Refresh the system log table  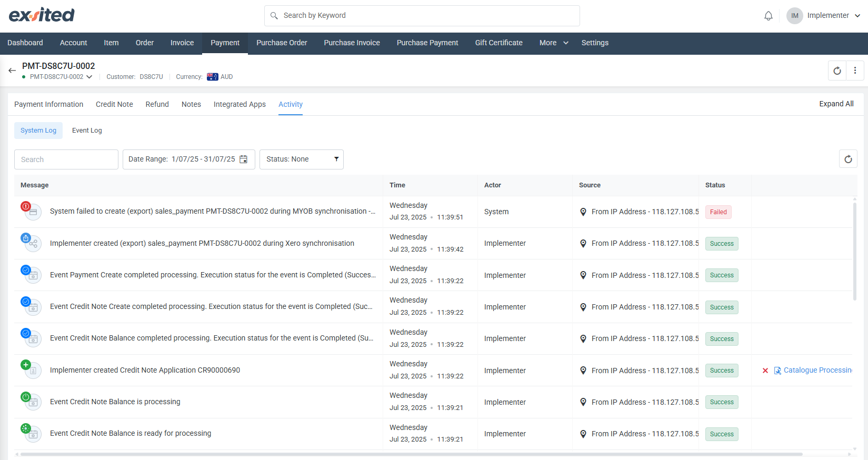tap(848, 159)
